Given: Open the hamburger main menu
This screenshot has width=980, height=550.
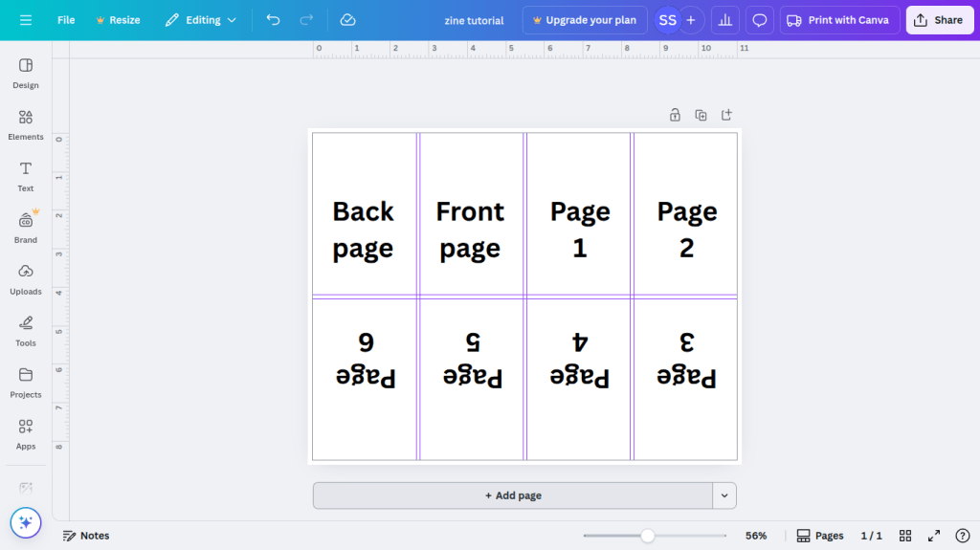Looking at the screenshot, I should click(x=26, y=20).
